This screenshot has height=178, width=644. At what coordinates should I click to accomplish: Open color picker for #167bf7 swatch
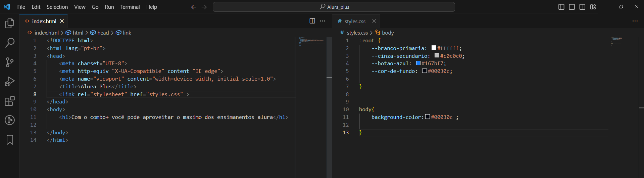tap(418, 63)
